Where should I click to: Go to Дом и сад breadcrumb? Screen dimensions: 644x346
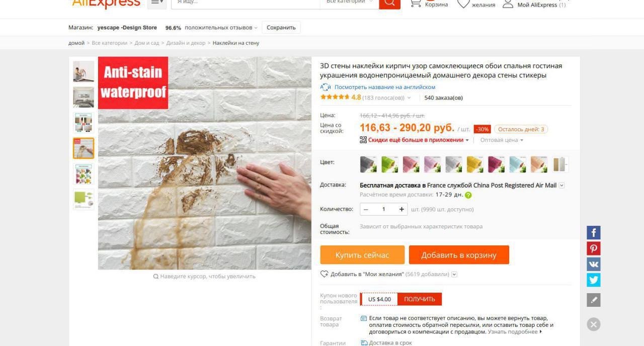point(147,43)
